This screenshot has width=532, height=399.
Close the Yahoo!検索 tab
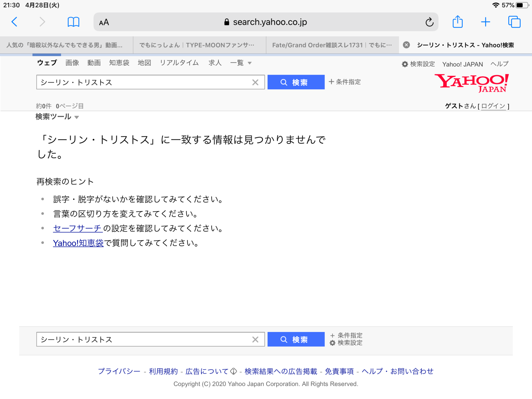(406, 45)
